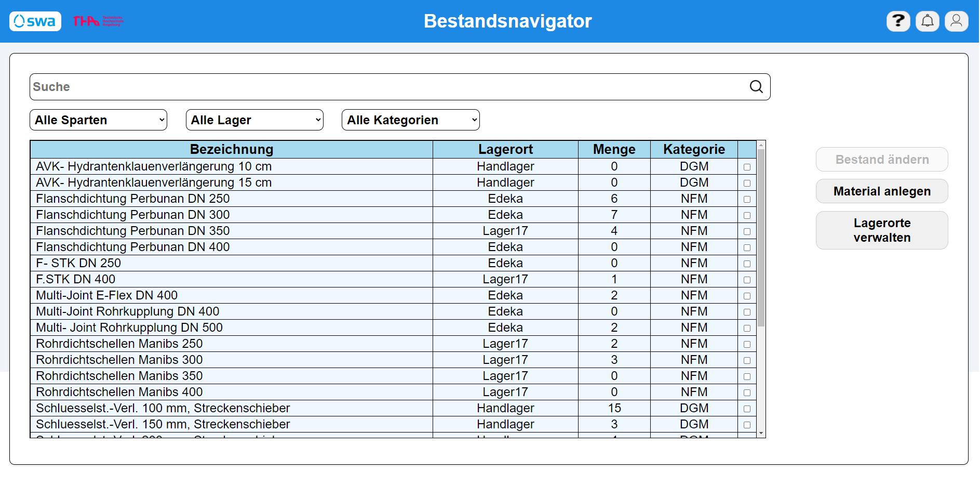Select checkbox for F.STK DN 400
This screenshot has width=980, height=484.
747,280
